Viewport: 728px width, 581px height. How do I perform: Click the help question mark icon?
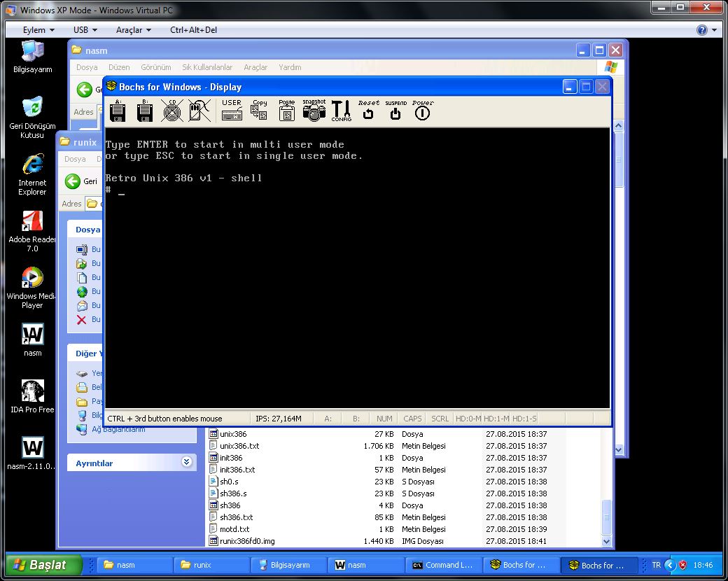click(702, 30)
